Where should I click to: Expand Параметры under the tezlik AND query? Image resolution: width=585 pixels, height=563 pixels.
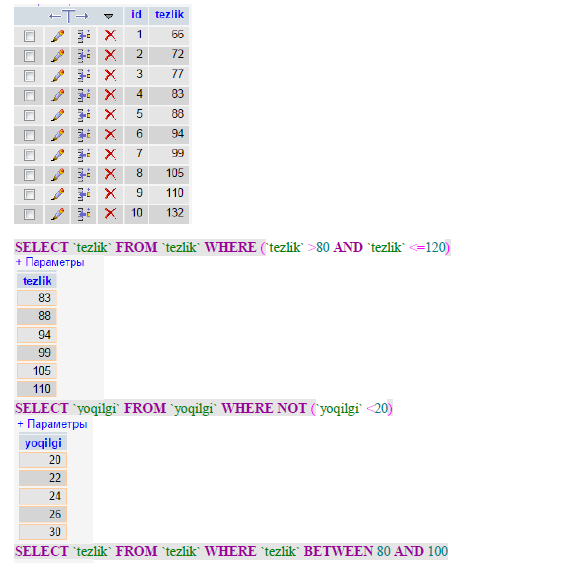point(50,262)
